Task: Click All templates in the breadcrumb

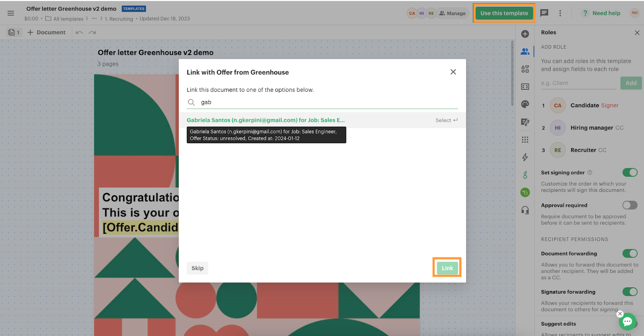Action: [68, 19]
